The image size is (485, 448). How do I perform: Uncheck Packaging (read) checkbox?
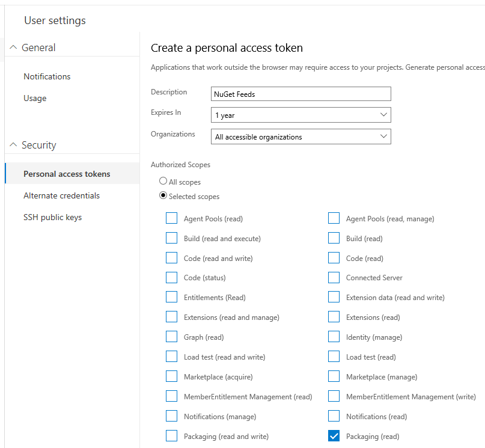click(x=334, y=436)
